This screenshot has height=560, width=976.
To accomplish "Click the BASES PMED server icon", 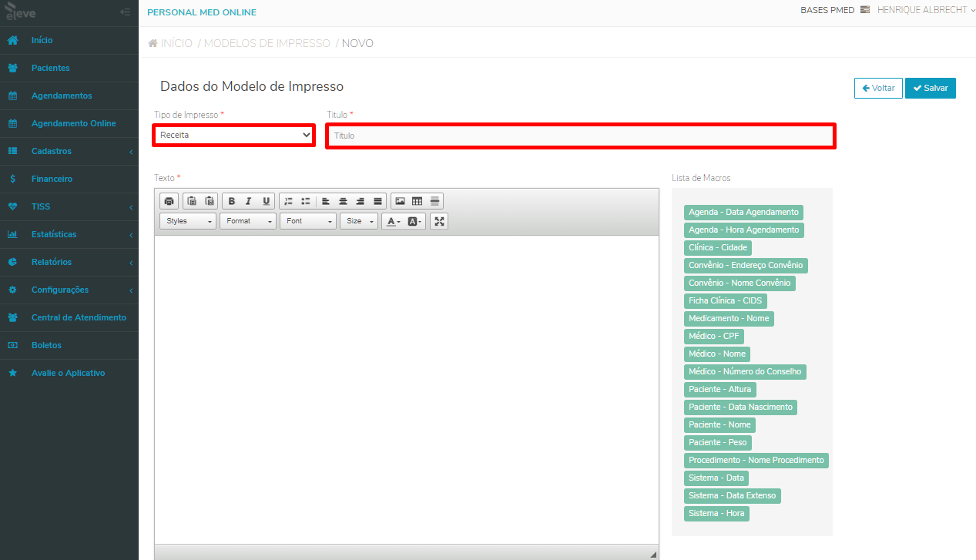I will click(864, 10).
